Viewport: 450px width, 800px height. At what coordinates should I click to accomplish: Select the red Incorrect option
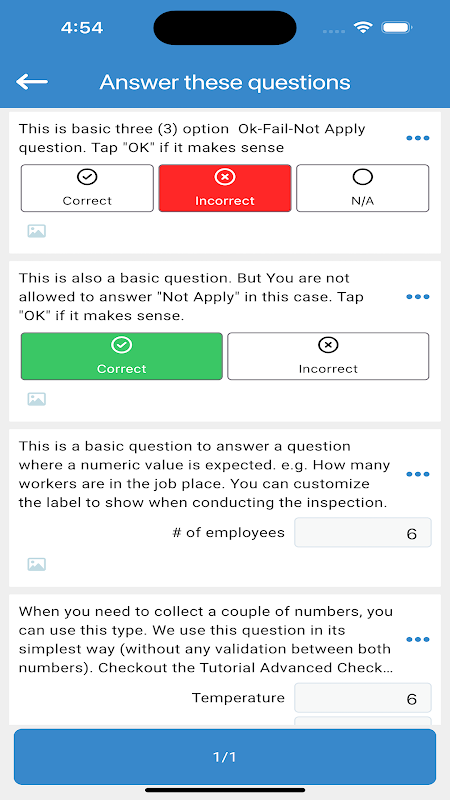(x=225, y=188)
